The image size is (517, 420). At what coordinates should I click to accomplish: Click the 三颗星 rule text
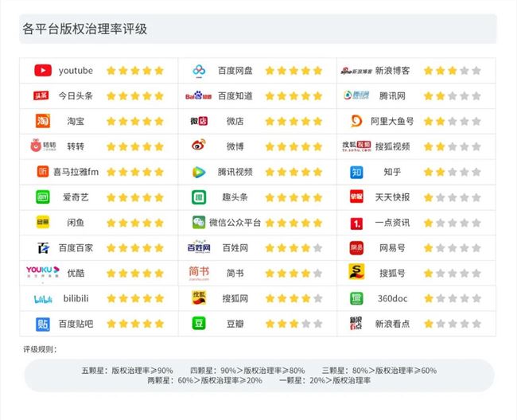379,370
